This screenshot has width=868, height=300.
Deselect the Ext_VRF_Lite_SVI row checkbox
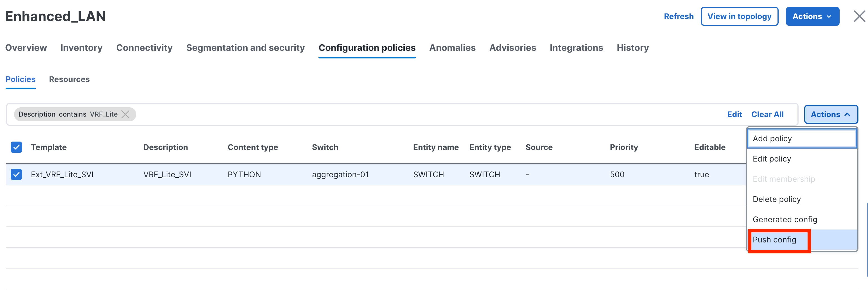(x=16, y=174)
